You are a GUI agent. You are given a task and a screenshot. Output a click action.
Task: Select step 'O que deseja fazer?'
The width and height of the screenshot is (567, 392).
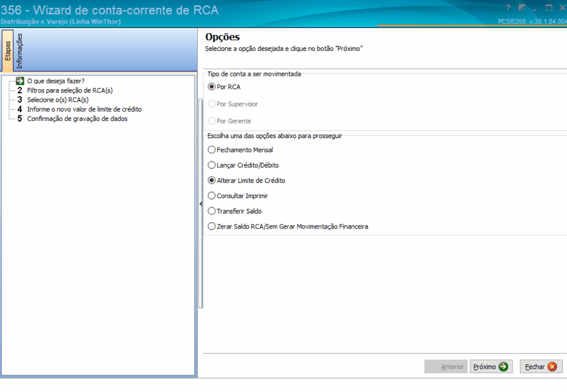(x=56, y=81)
